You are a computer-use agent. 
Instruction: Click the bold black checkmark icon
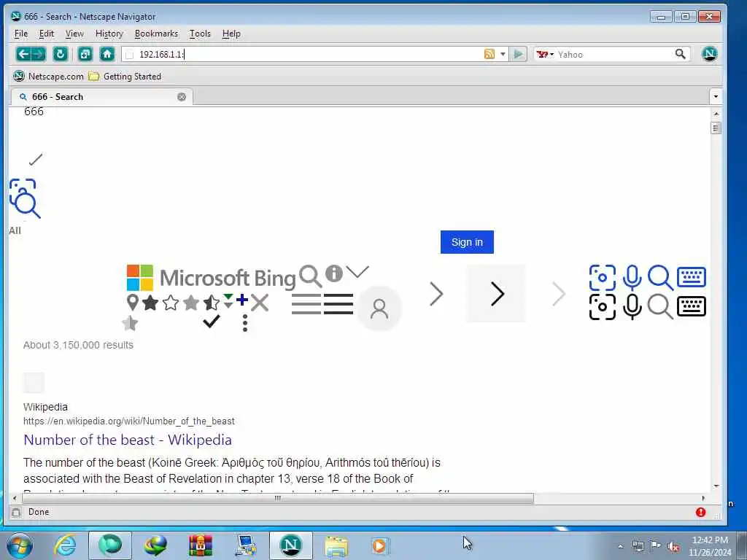(x=211, y=322)
